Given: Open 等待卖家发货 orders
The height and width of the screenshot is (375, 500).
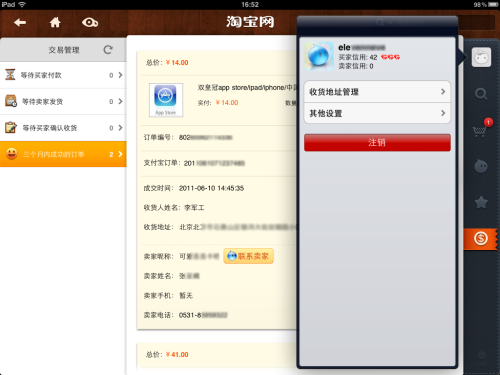Looking at the screenshot, I should 63,101.
